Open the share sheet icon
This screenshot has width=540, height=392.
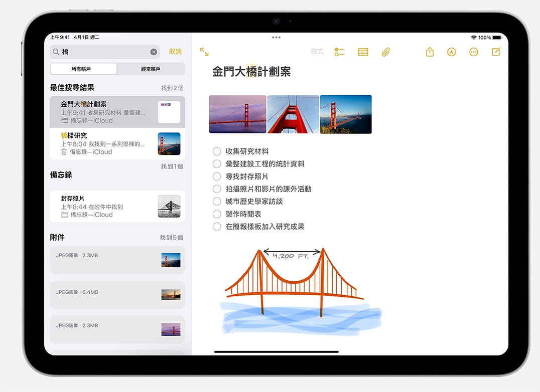(x=430, y=52)
